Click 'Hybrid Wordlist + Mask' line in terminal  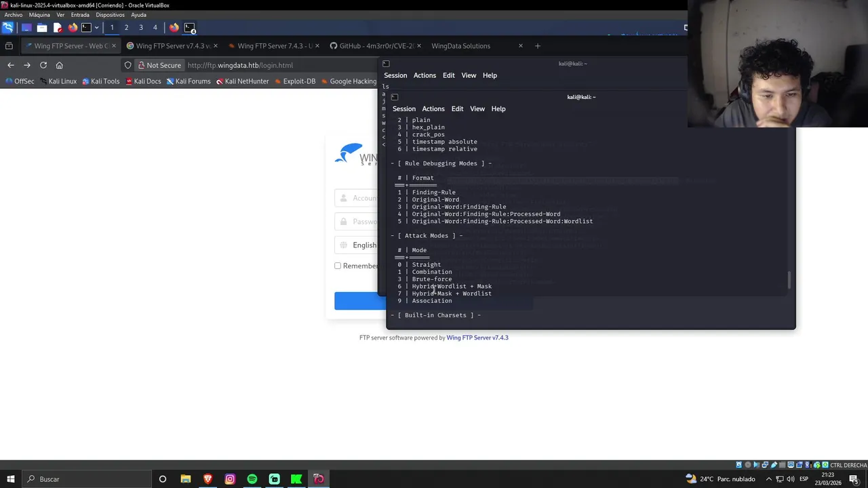click(x=452, y=286)
